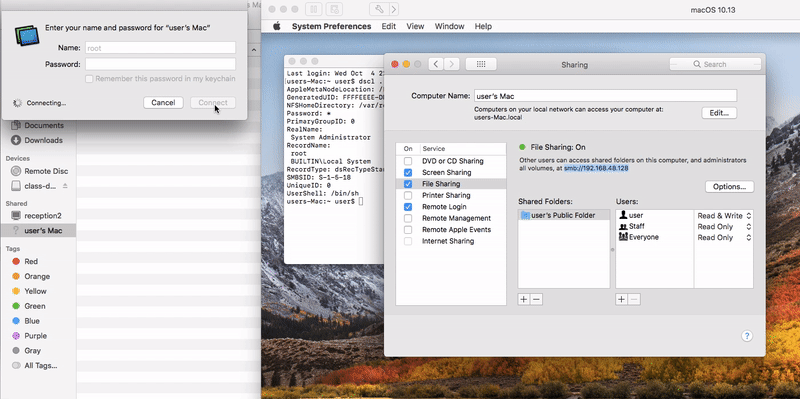Pause the virtual machine with toolbar button
800x399 pixels.
click(314, 9)
